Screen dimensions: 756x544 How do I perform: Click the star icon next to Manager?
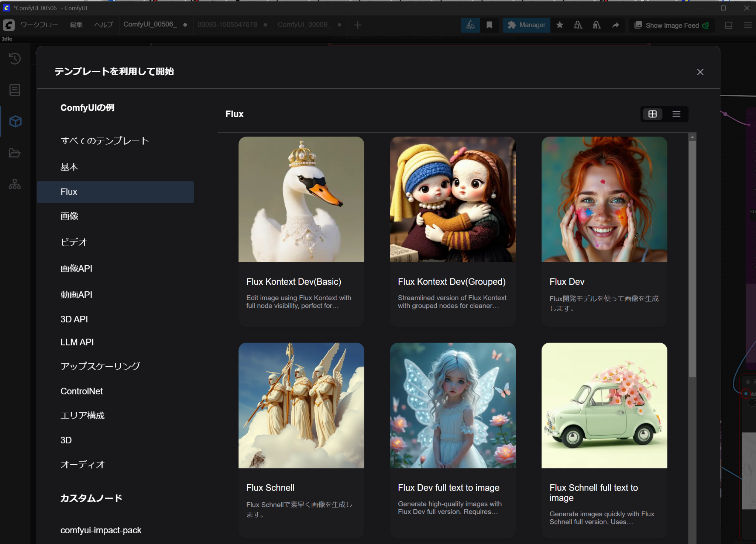(560, 25)
